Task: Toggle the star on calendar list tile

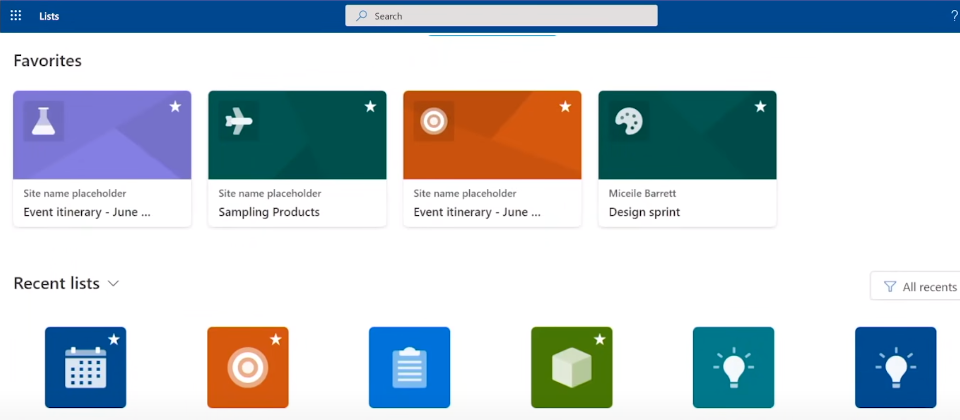Action: pos(114,339)
